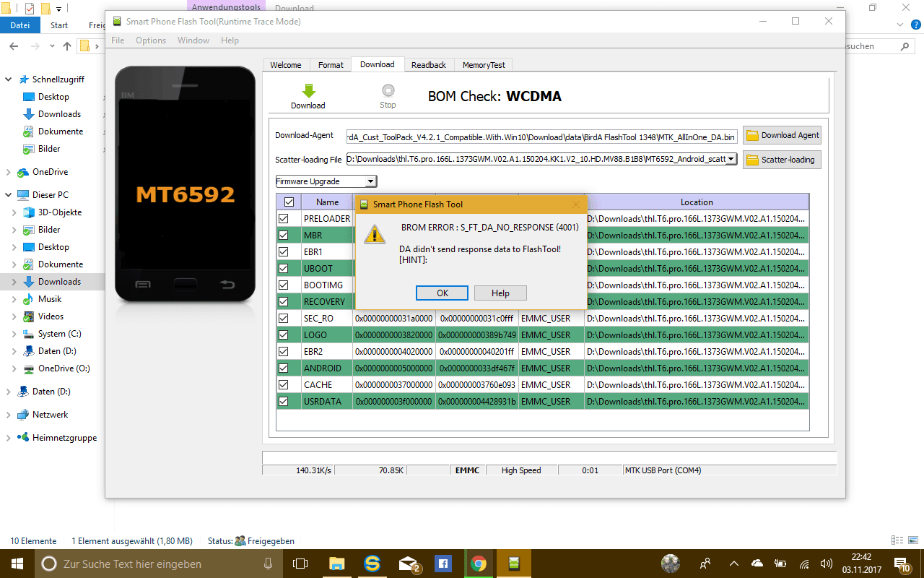This screenshot has width=924, height=578.
Task: Expand Heimnetzgruppe in Explorer sidebar
Action: (9, 438)
